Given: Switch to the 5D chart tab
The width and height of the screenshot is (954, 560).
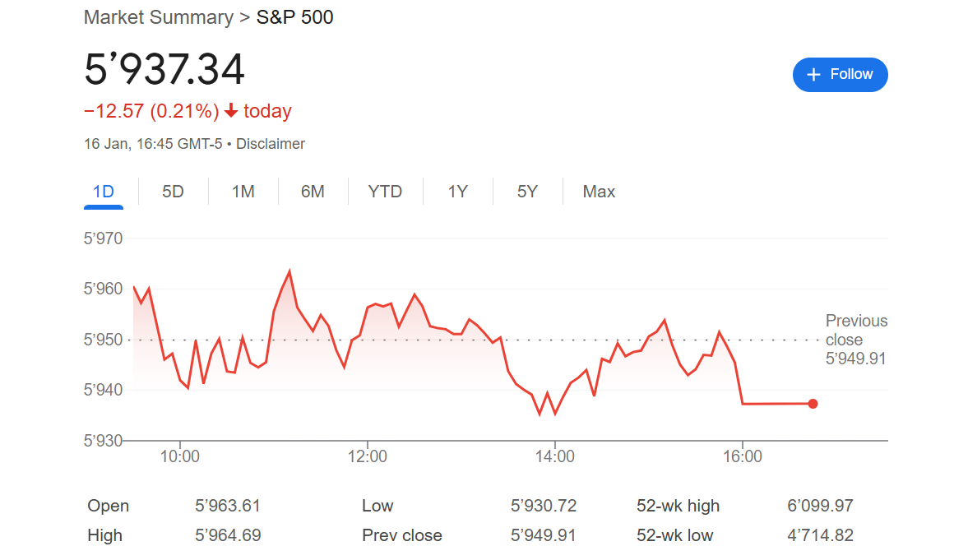Looking at the screenshot, I should coord(173,192).
